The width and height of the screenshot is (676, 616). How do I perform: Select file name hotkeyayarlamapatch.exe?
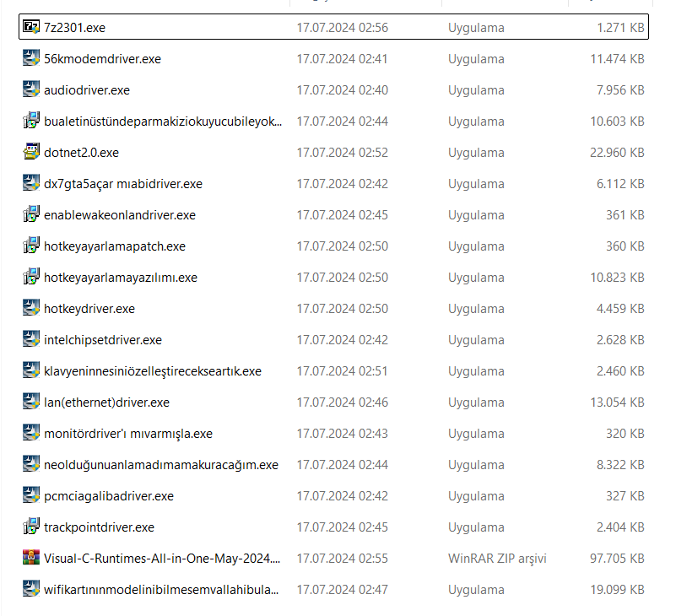click(115, 246)
